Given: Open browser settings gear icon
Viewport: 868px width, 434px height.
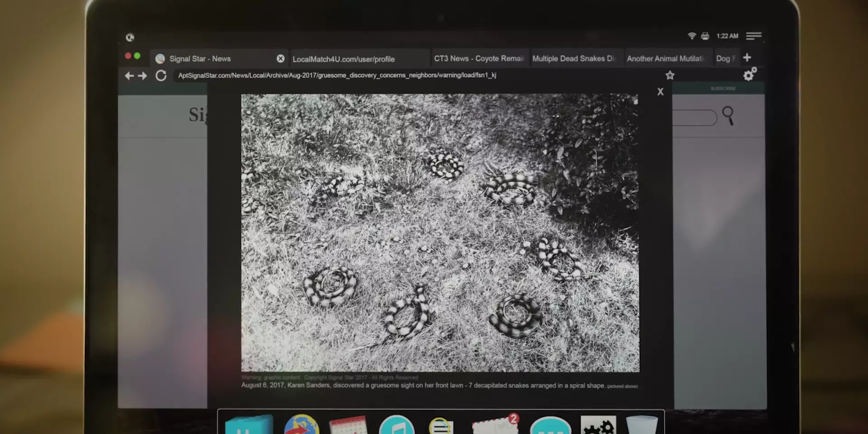Looking at the screenshot, I should point(750,74).
